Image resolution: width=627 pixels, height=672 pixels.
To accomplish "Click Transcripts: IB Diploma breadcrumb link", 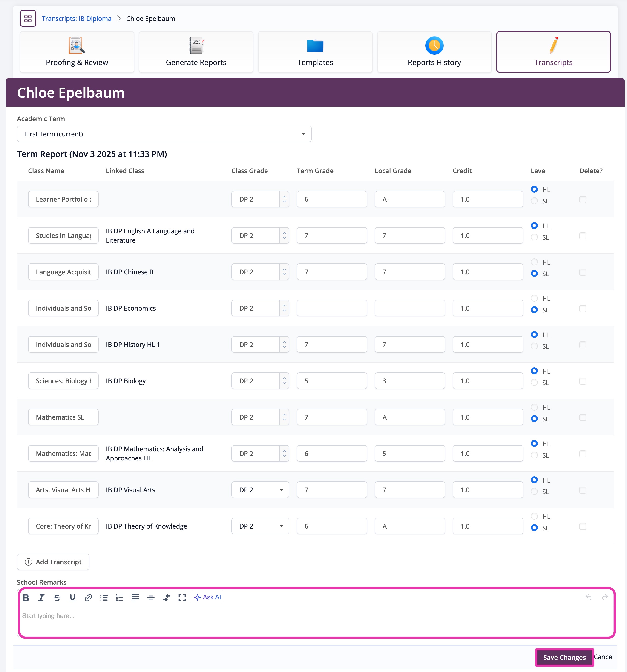I will 76,19.
